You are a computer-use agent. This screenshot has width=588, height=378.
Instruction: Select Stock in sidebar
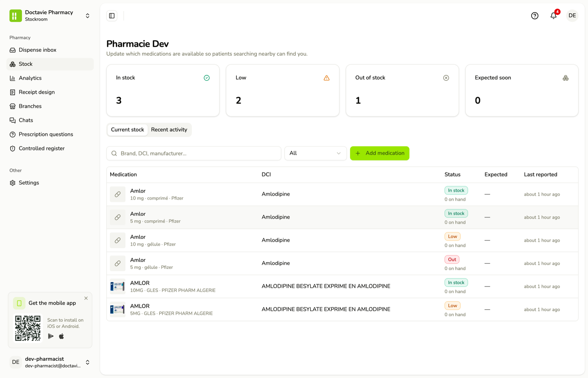50,64
